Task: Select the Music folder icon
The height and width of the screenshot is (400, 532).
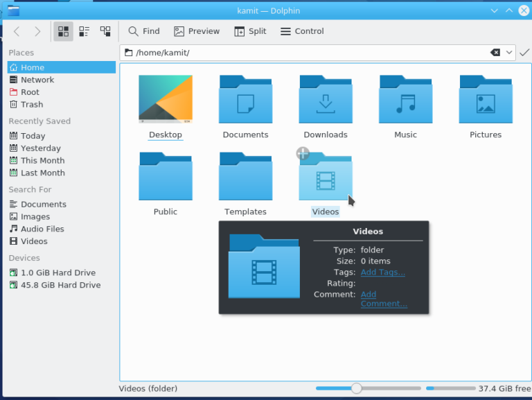Action: click(406, 99)
